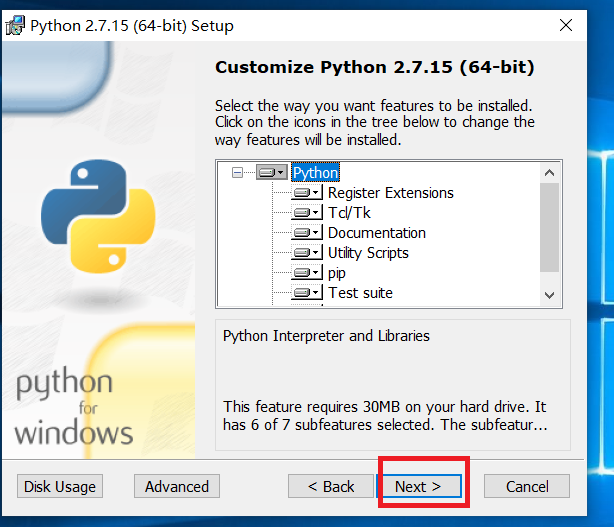
Task: Select the pip tree item
Action: 337,273
